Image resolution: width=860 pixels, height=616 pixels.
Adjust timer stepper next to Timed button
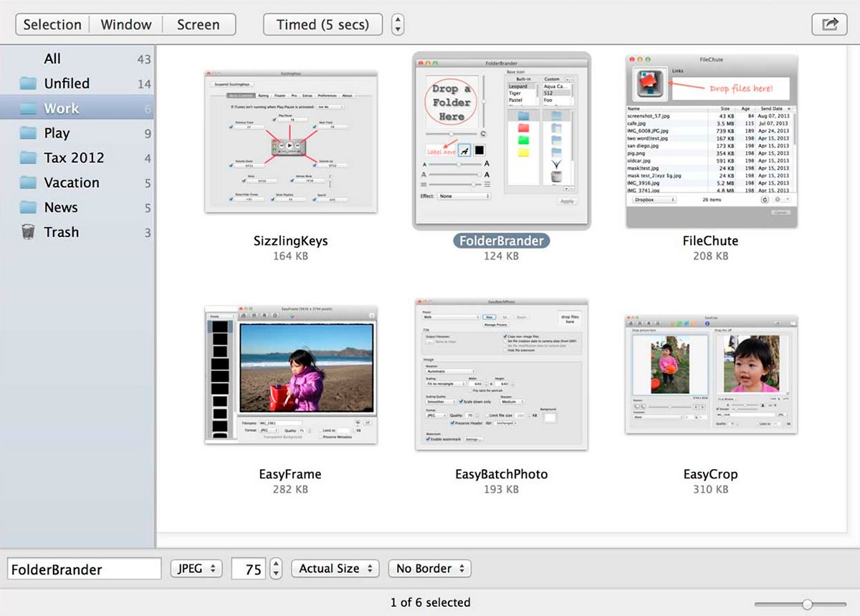398,24
